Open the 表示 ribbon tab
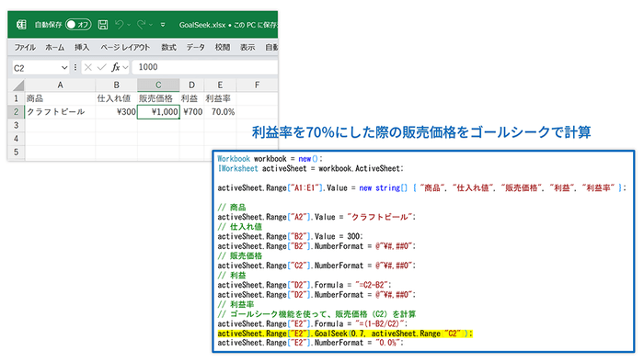 [x=247, y=48]
